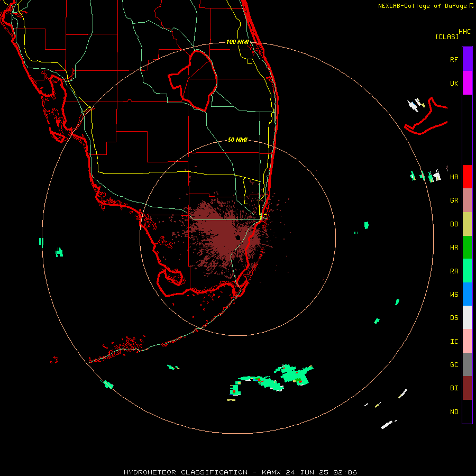Click the 'BI' legend label
The height and width of the screenshot is (476, 476).
click(x=454, y=388)
